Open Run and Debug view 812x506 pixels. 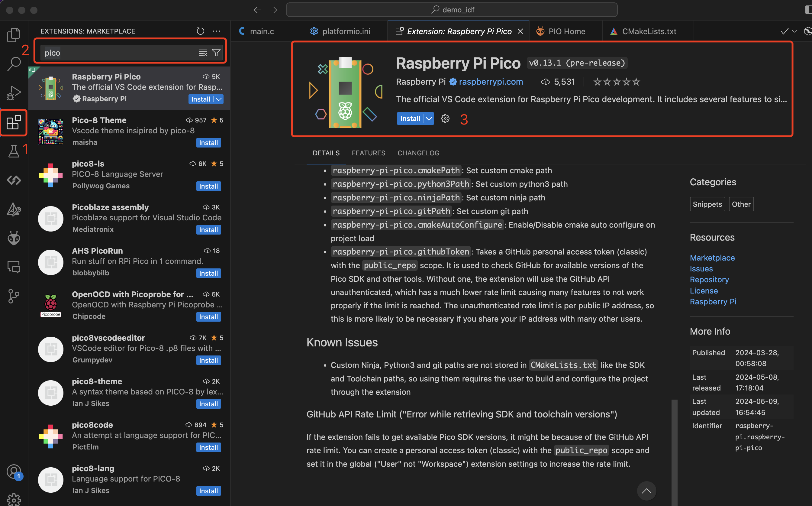point(14,93)
